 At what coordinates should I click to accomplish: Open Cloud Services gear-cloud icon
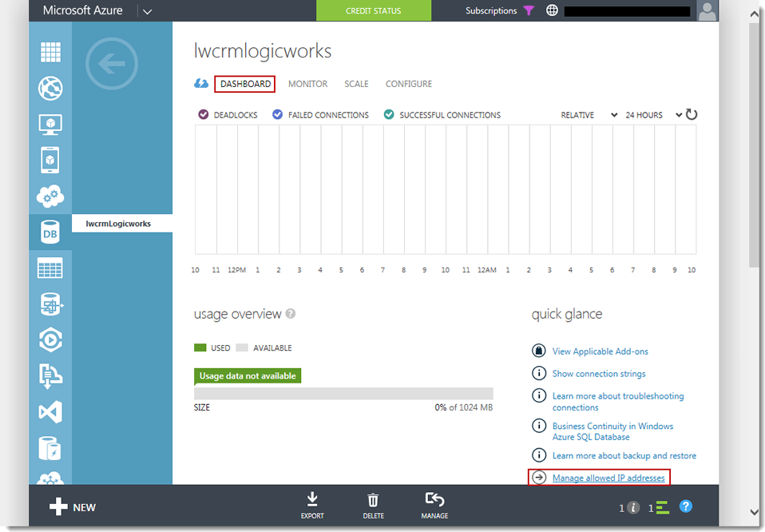[x=50, y=197]
